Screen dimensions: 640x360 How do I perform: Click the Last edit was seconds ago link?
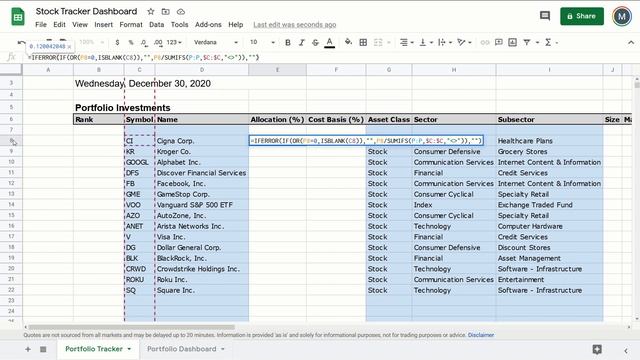[x=295, y=25]
